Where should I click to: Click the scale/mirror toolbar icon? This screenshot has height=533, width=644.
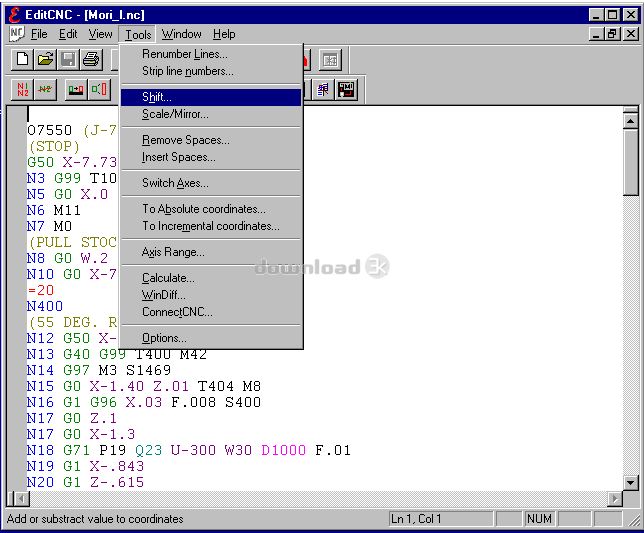point(99,89)
